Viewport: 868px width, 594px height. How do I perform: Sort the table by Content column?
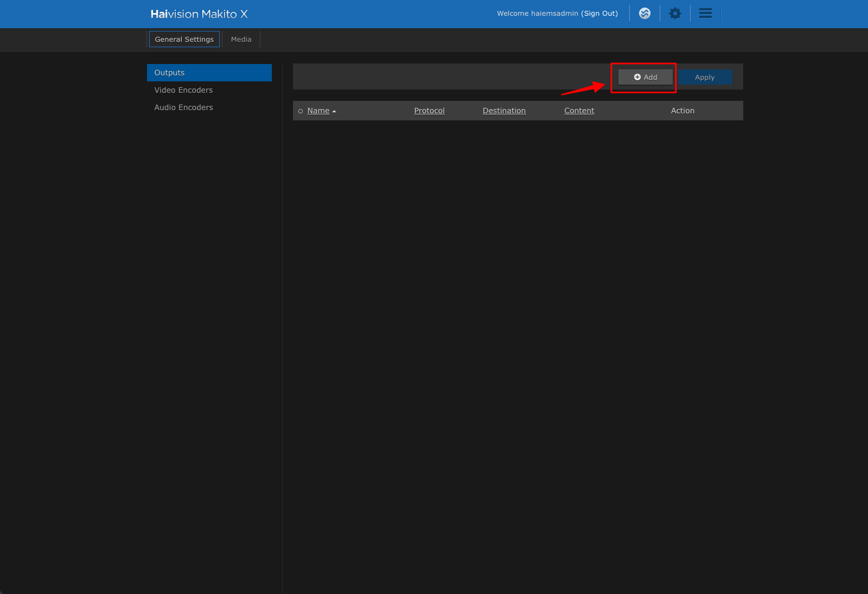pyautogui.click(x=579, y=111)
